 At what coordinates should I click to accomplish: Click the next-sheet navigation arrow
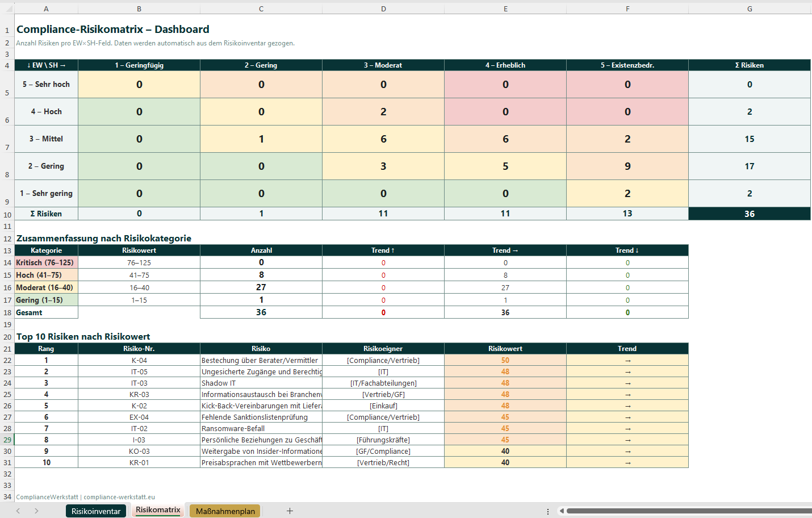pyautogui.click(x=35, y=511)
